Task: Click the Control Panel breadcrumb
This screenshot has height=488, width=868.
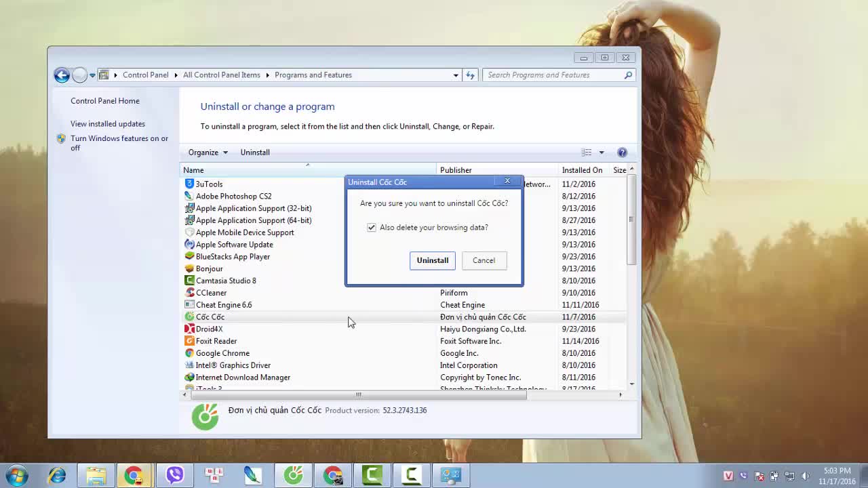Action: 146,75
